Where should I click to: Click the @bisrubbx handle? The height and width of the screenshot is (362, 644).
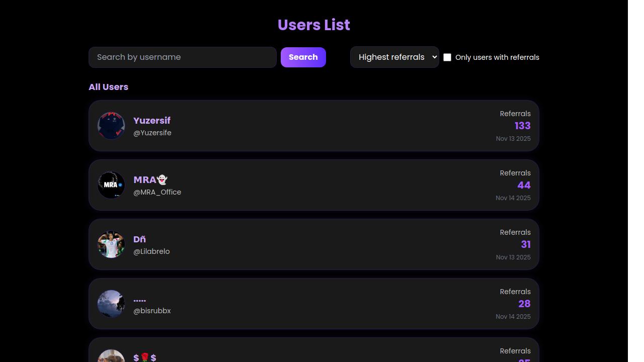[x=152, y=311]
